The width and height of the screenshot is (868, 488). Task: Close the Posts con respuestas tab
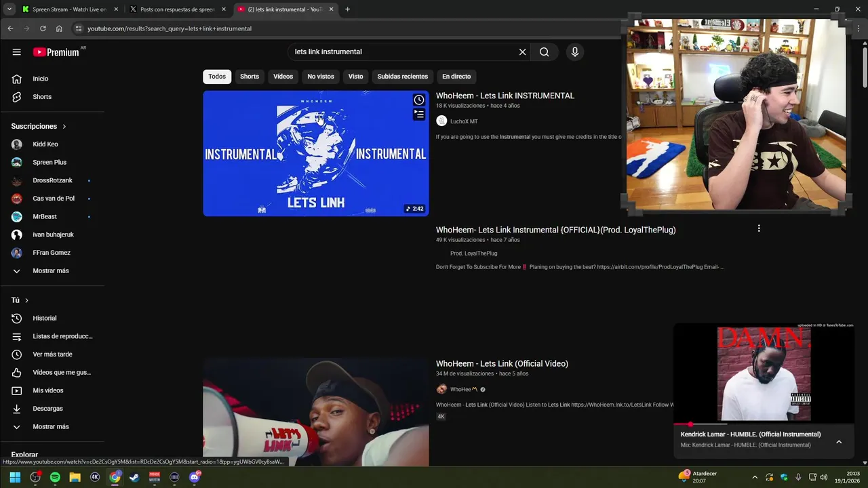tap(224, 9)
